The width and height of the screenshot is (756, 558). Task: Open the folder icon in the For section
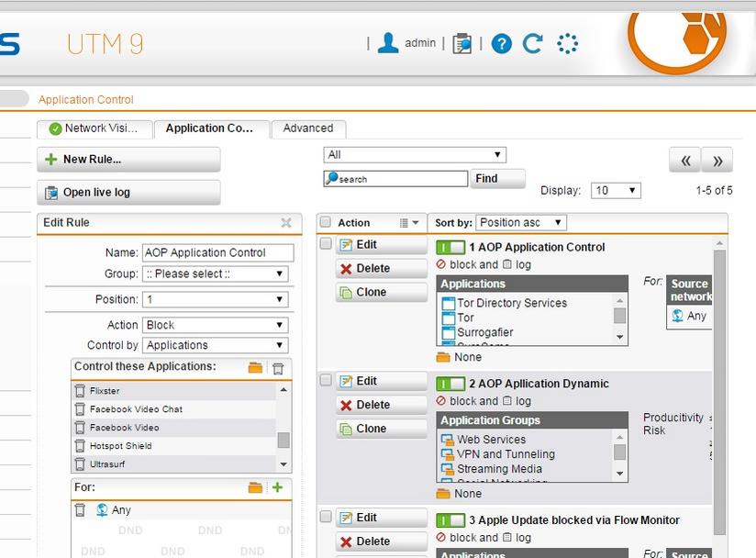coord(255,487)
